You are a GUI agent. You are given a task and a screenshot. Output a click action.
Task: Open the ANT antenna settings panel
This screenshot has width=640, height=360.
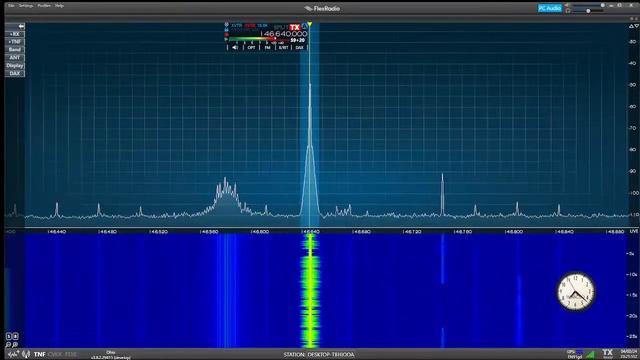click(x=15, y=58)
